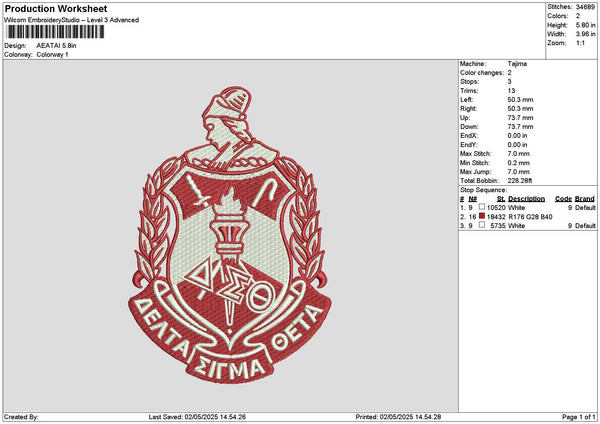Click the Max Stitch value '7.0 mm'
This screenshot has height=424, width=600.
(518, 154)
